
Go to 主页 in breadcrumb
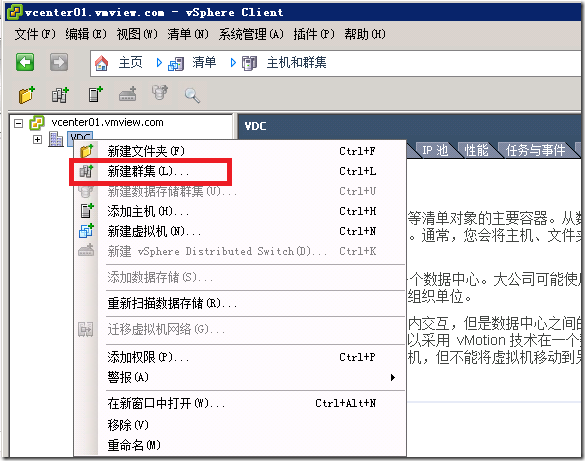coord(131,62)
